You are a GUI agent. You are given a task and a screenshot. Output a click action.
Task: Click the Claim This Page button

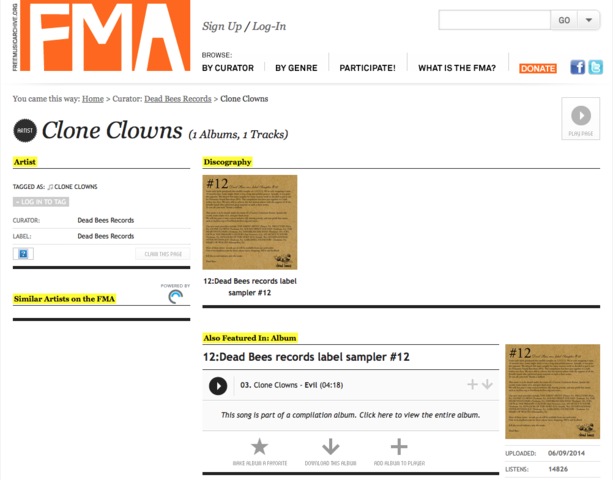tap(163, 254)
